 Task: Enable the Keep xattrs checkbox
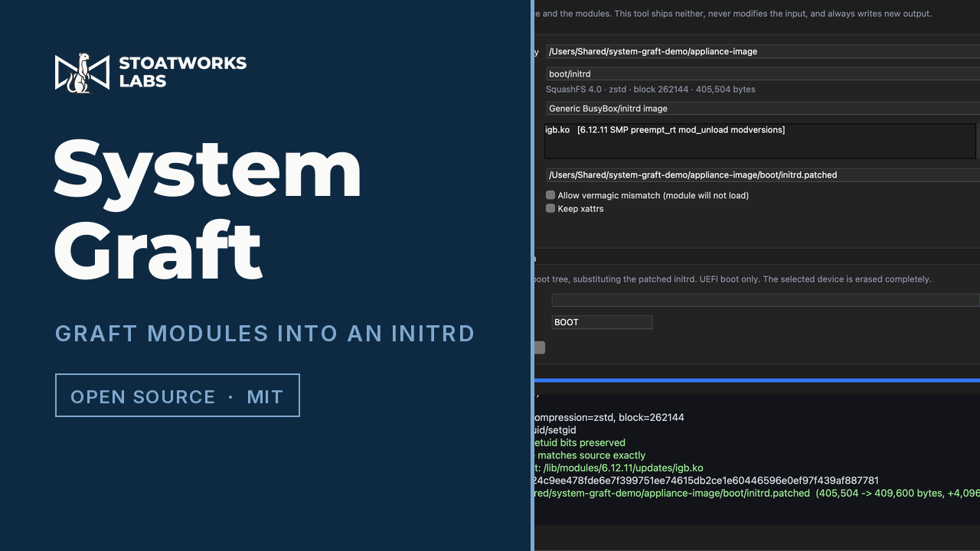pyautogui.click(x=550, y=208)
